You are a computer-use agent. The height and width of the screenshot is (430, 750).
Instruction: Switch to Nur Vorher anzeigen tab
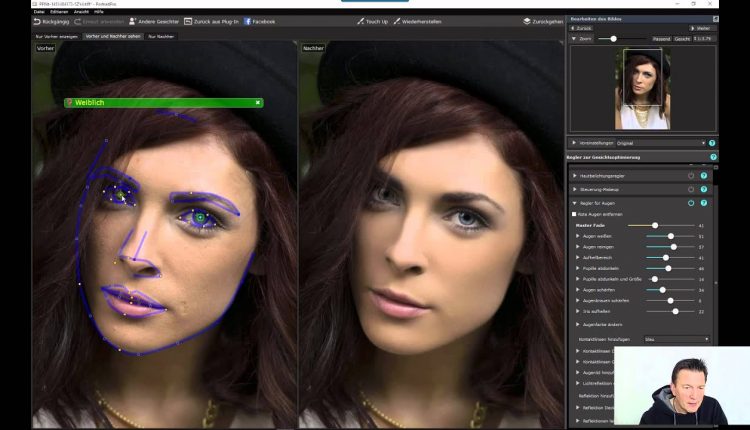click(x=56, y=36)
